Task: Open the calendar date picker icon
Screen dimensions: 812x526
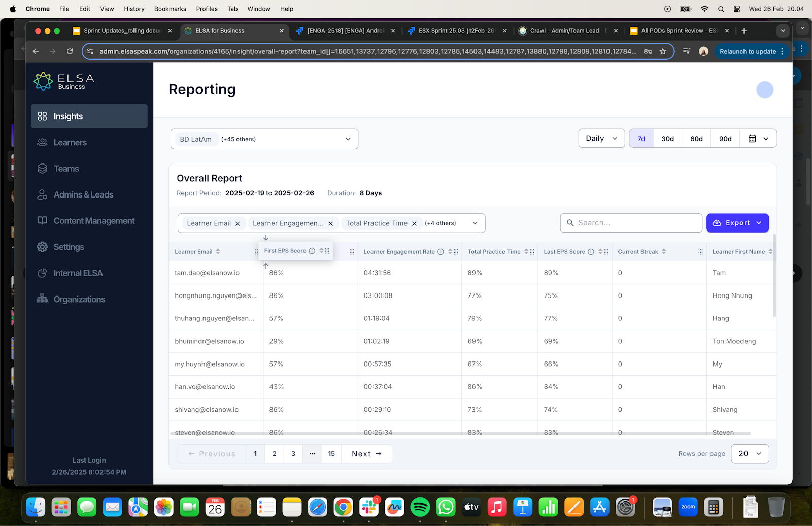Action: (752, 139)
